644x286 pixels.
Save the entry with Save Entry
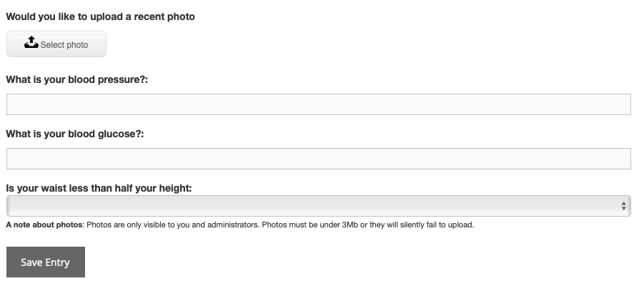pos(46,262)
